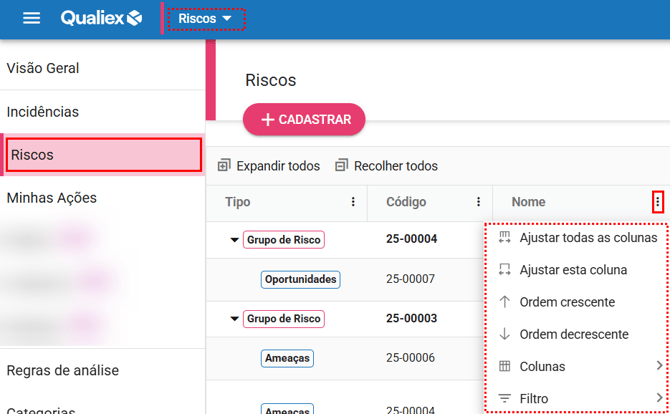Open the Tipo column options menu
Screen dimensions: 670x414
pos(353,202)
